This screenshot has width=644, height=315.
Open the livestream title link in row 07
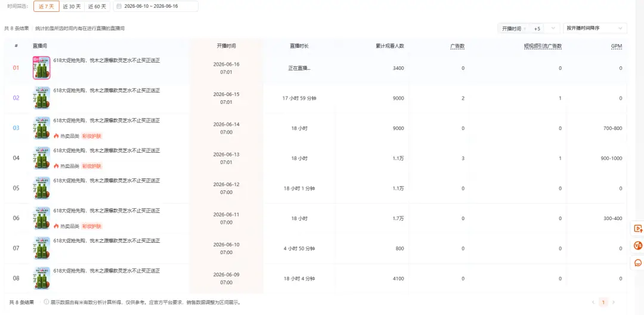(107, 240)
